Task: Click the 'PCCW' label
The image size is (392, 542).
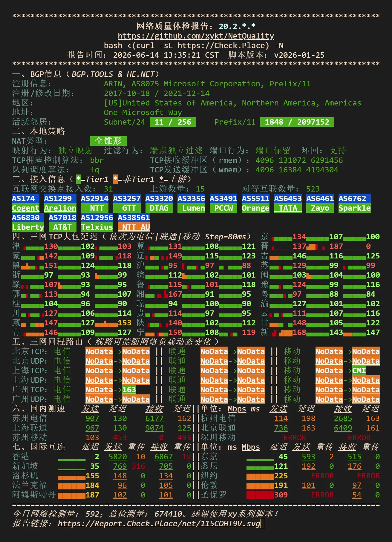Action: (x=223, y=208)
